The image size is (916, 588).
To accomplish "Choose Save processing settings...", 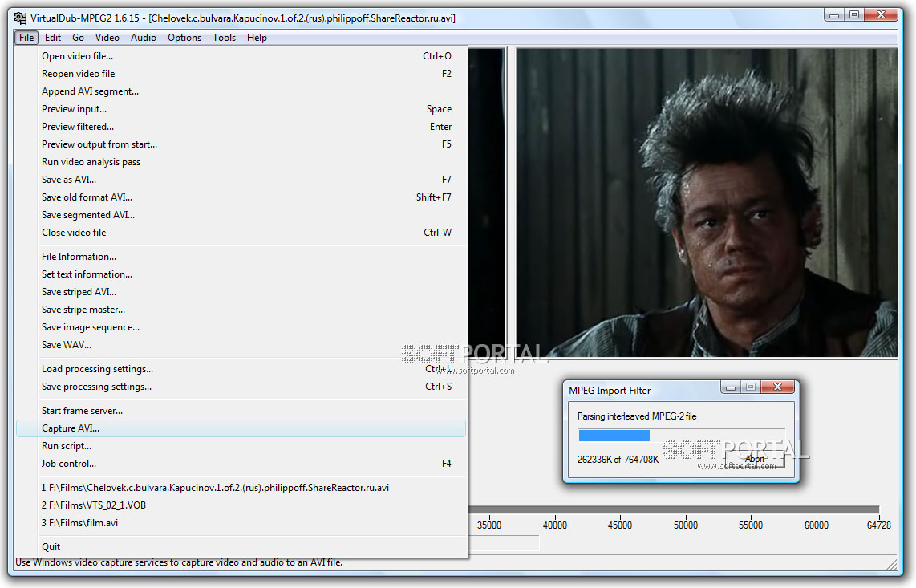I will (241, 387).
